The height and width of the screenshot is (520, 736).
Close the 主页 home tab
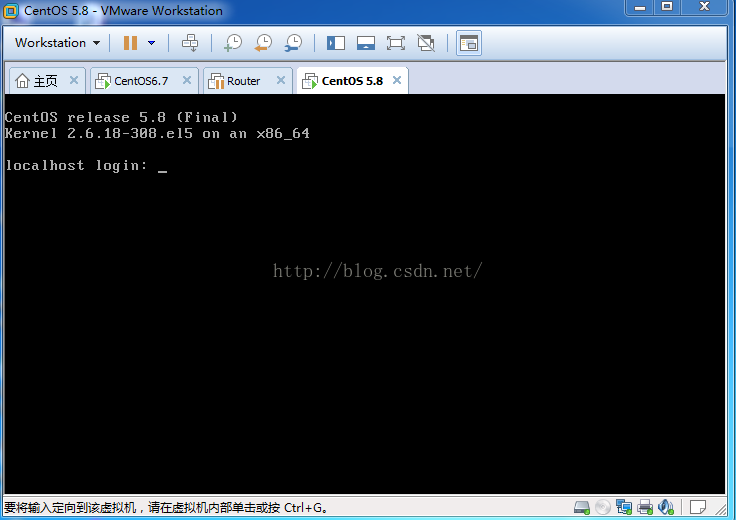(x=74, y=80)
